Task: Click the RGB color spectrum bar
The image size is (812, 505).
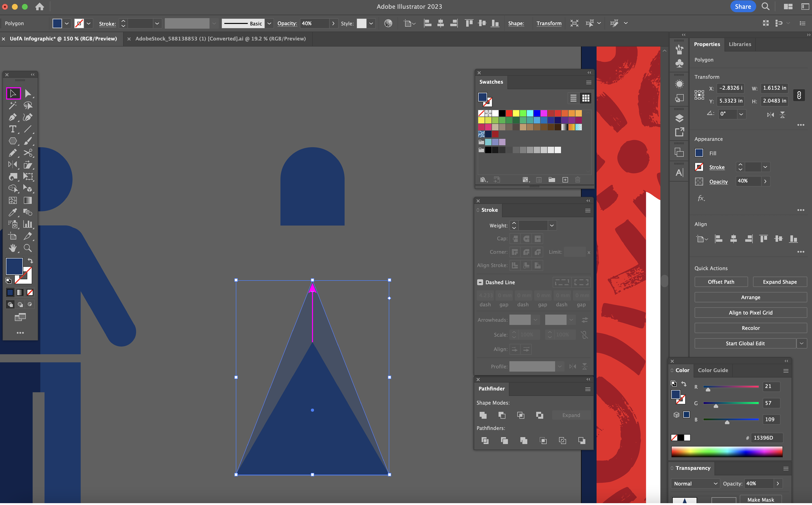Action: point(727,452)
